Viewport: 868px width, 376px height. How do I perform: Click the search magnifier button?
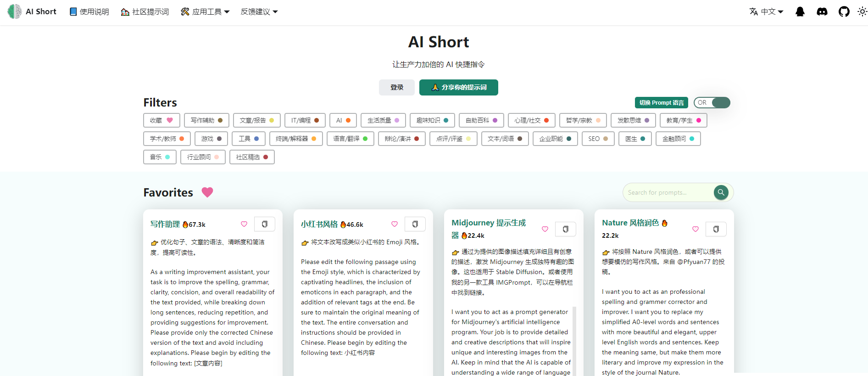click(x=721, y=192)
